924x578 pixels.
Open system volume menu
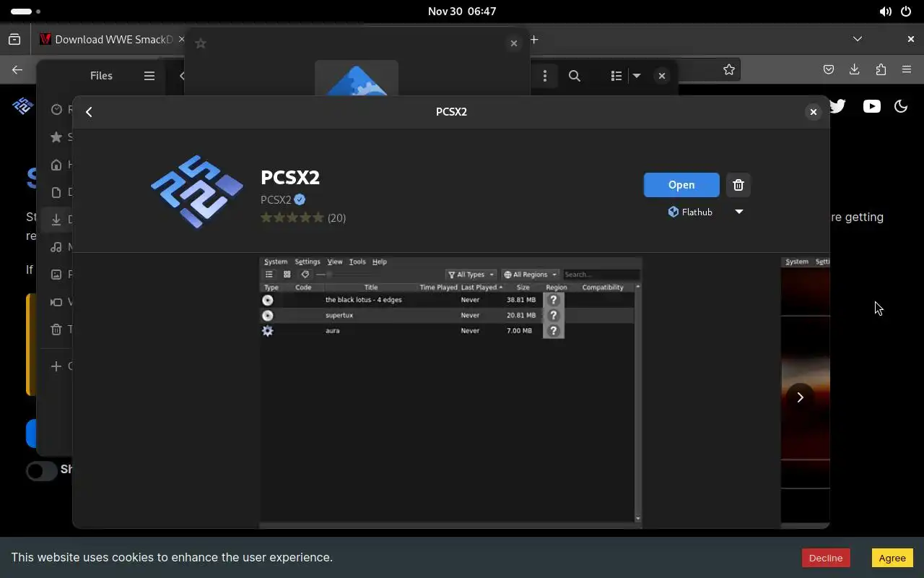[885, 12]
